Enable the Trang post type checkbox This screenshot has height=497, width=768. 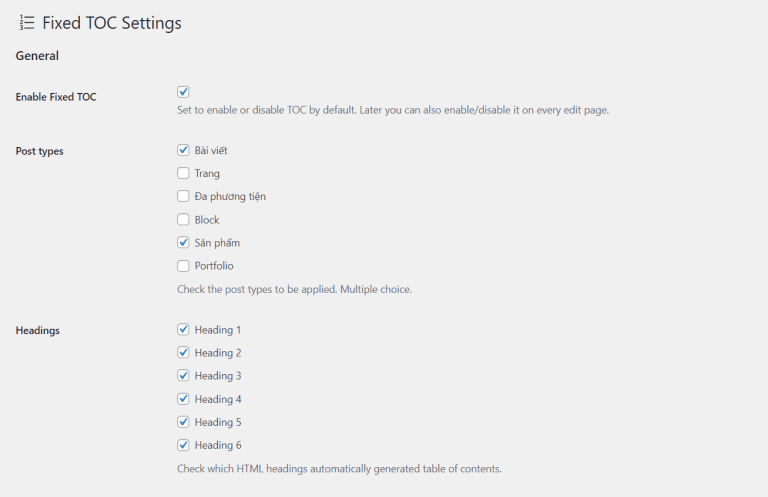click(x=183, y=173)
